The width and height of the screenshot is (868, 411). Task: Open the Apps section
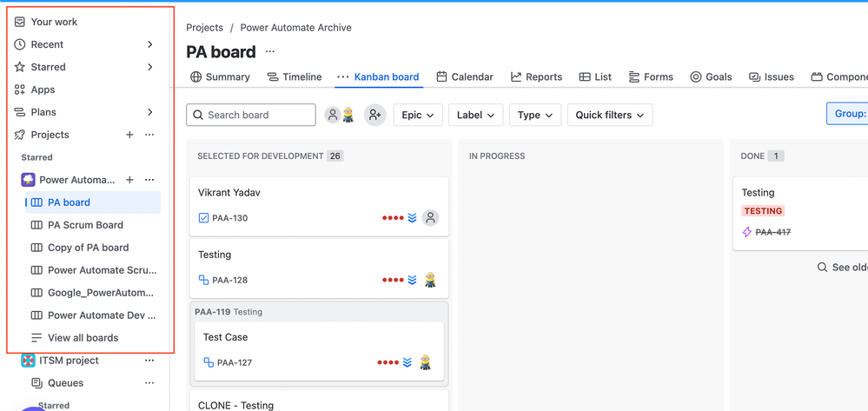[x=35, y=89]
